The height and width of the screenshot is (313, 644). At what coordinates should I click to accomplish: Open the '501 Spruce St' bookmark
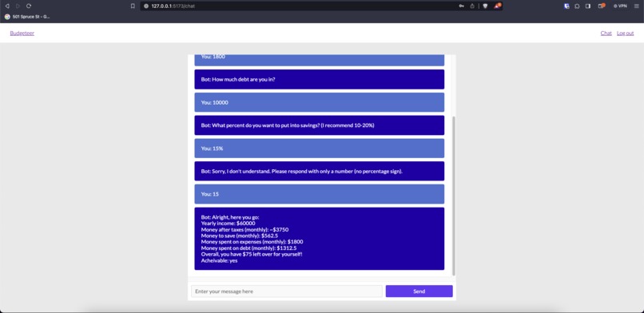(27, 17)
